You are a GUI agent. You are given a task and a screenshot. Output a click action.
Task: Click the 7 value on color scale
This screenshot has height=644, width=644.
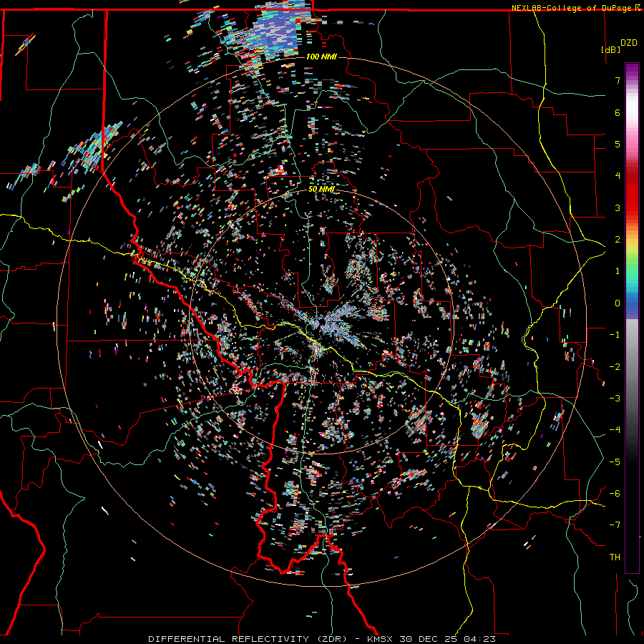pyautogui.click(x=618, y=80)
